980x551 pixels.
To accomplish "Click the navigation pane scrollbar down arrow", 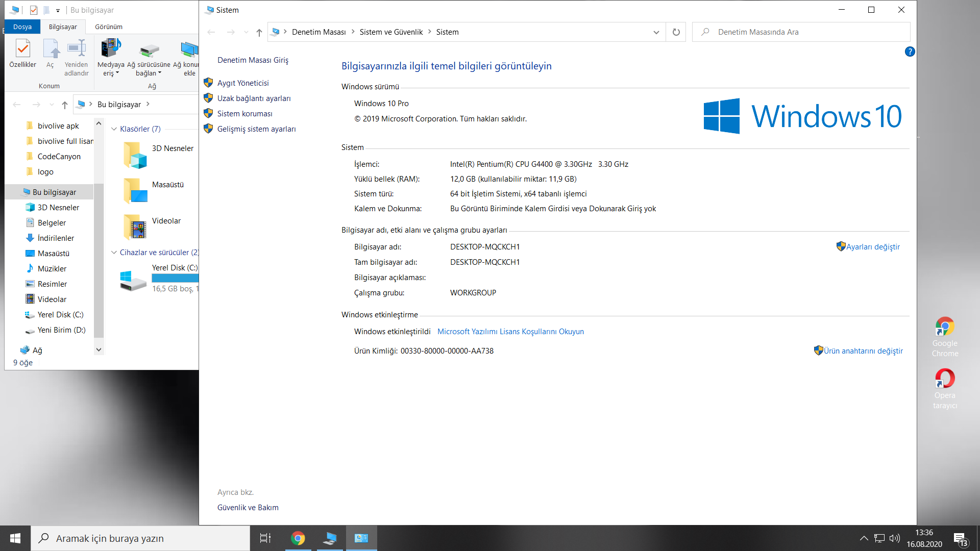I will pyautogui.click(x=99, y=350).
